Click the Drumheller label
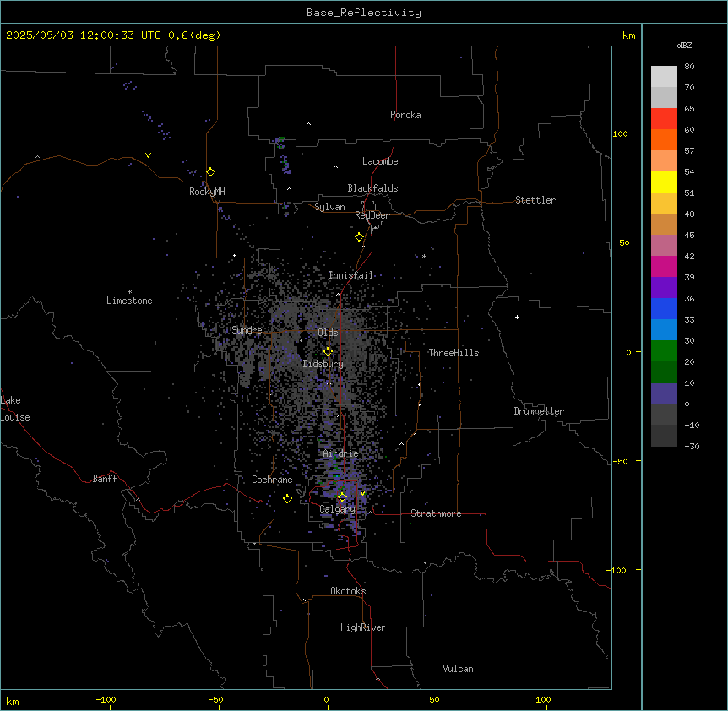Viewport: 728px width, 711px height. 539,411
